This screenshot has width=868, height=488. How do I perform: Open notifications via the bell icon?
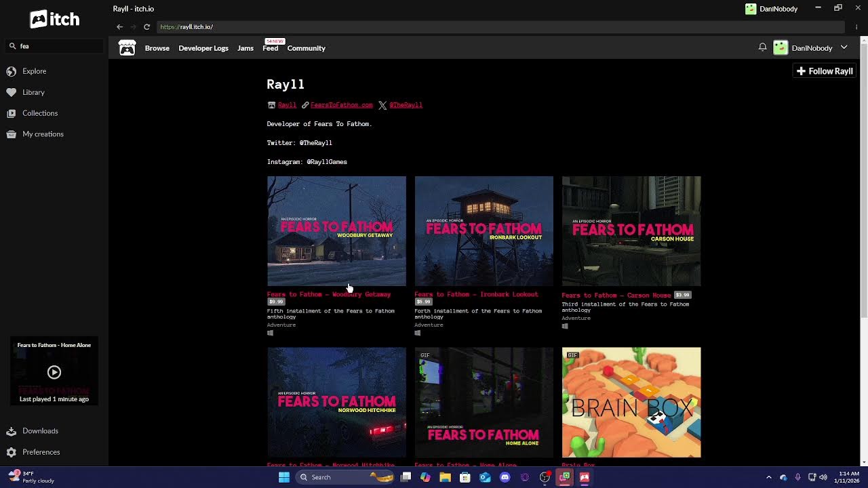(x=762, y=47)
